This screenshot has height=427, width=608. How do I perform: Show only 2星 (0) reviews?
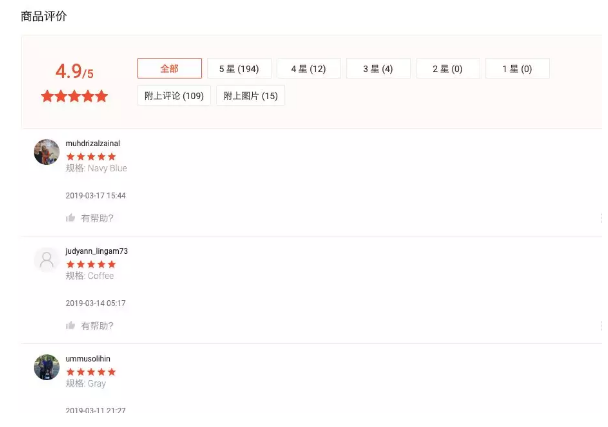447,69
